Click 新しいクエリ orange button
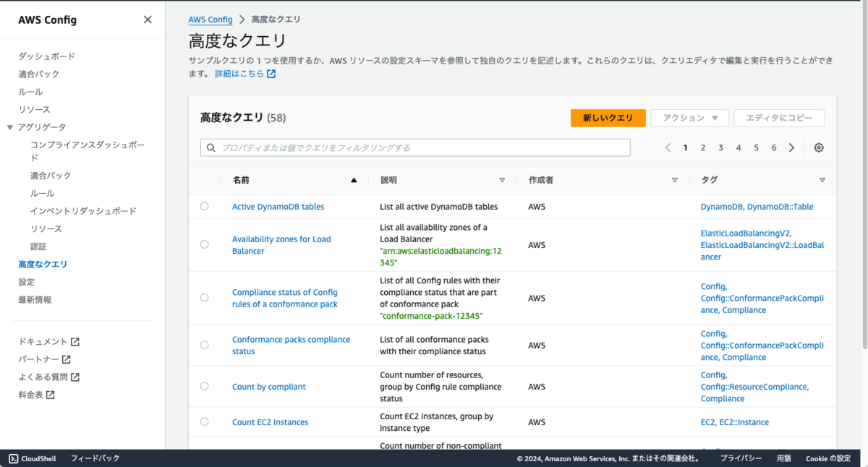Viewport: 868px width, 467px height. 608,119
